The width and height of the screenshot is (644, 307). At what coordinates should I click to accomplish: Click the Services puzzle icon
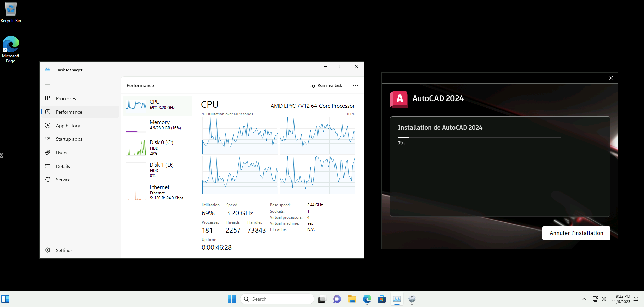(48, 179)
